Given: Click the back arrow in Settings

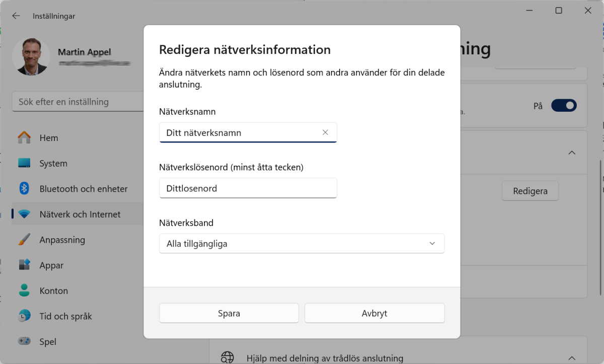Looking at the screenshot, I should point(16,16).
